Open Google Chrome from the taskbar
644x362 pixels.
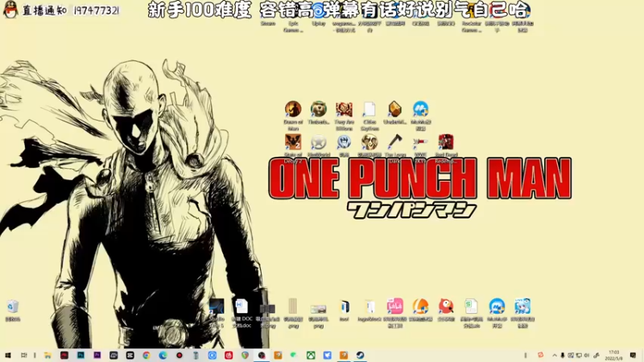(147, 356)
